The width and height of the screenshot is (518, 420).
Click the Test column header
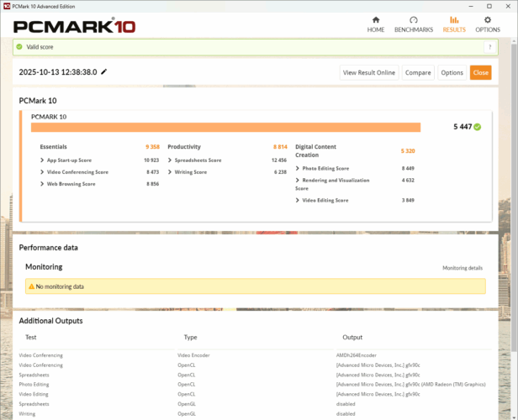31,337
